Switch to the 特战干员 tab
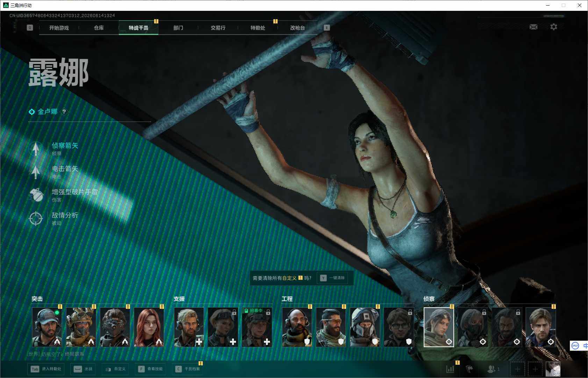 (138, 28)
